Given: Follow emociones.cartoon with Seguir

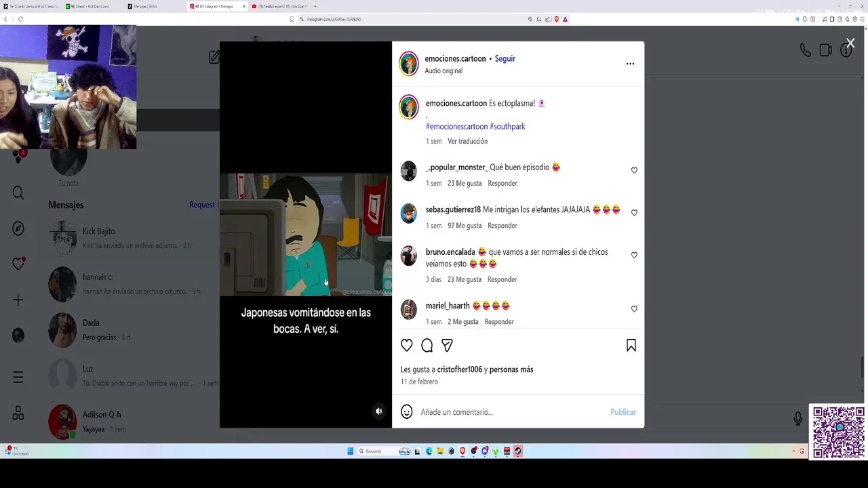Looking at the screenshot, I should point(505,59).
